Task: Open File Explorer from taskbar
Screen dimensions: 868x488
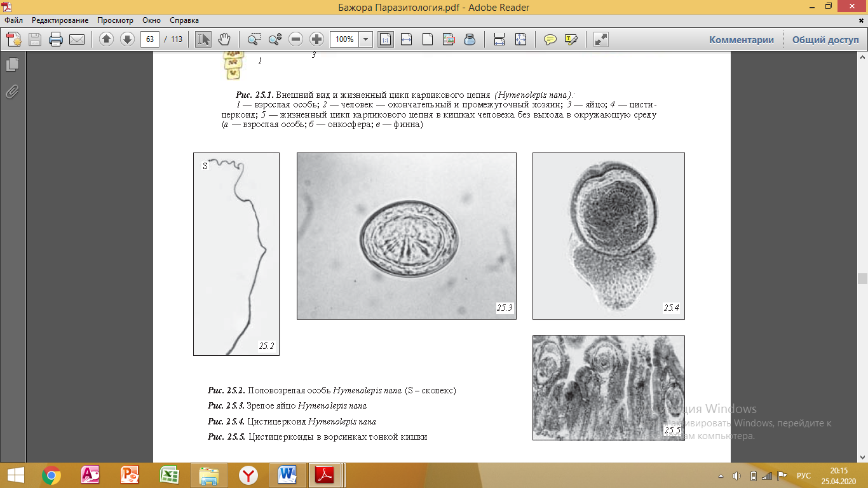Action: tap(208, 475)
